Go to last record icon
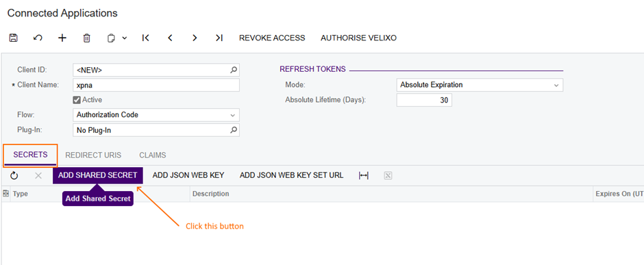This screenshot has width=644, height=265. (219, 38)
